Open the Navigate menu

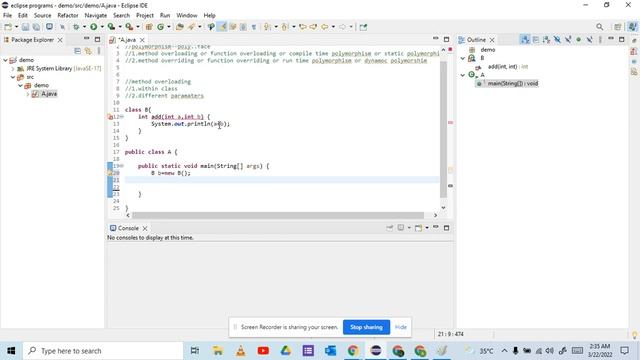click(96, 16)
